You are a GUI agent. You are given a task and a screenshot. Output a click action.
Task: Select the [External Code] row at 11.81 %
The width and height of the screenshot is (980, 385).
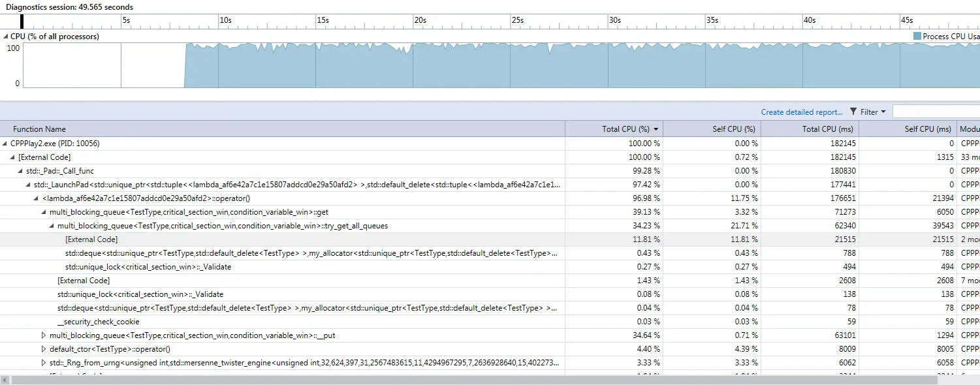[x=490, y=239]
